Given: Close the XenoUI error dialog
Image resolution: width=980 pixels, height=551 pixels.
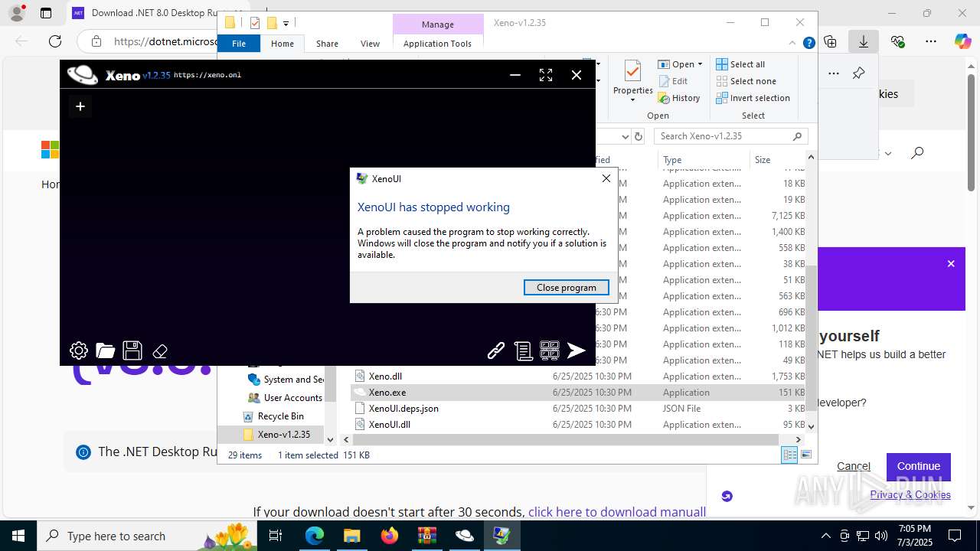Looking at the screenshot, I should tap(606, 178).
